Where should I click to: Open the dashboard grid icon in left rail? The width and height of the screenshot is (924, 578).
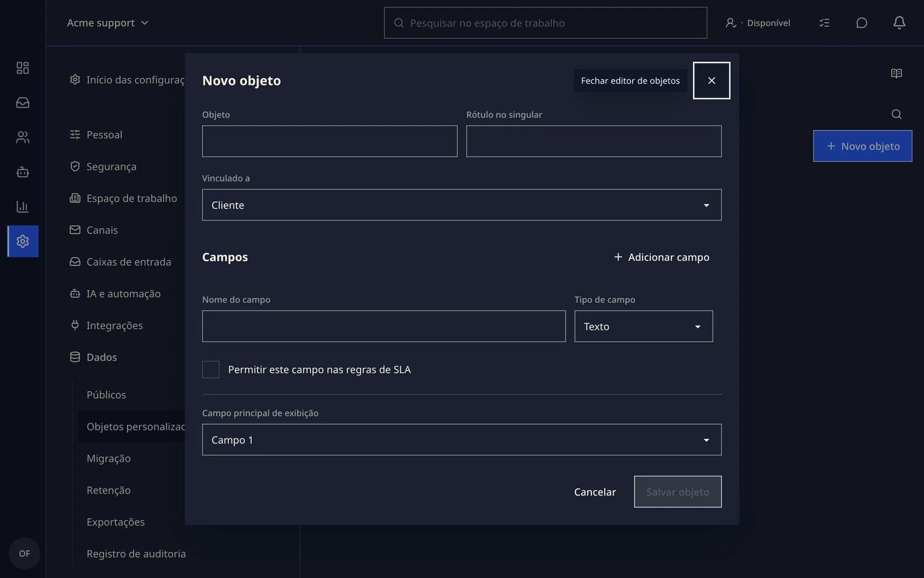(23, 68)
